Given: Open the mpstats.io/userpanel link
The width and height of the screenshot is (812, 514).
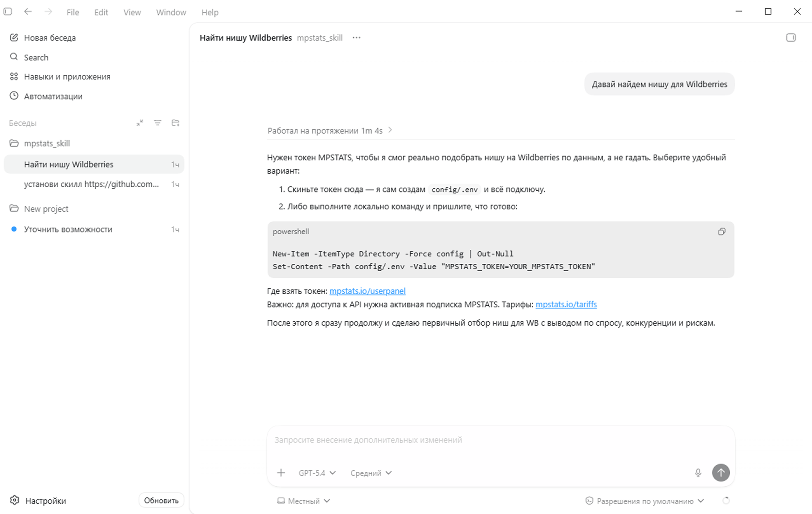Looking at the screenshot, I should [367, 291].
